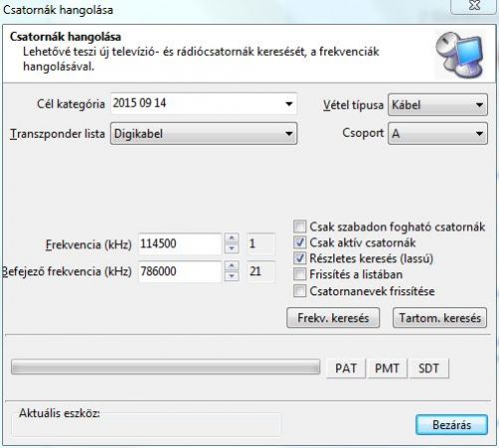
Task: Enable Frissítés a listában checkbox
Action: (x=299, y=274)
